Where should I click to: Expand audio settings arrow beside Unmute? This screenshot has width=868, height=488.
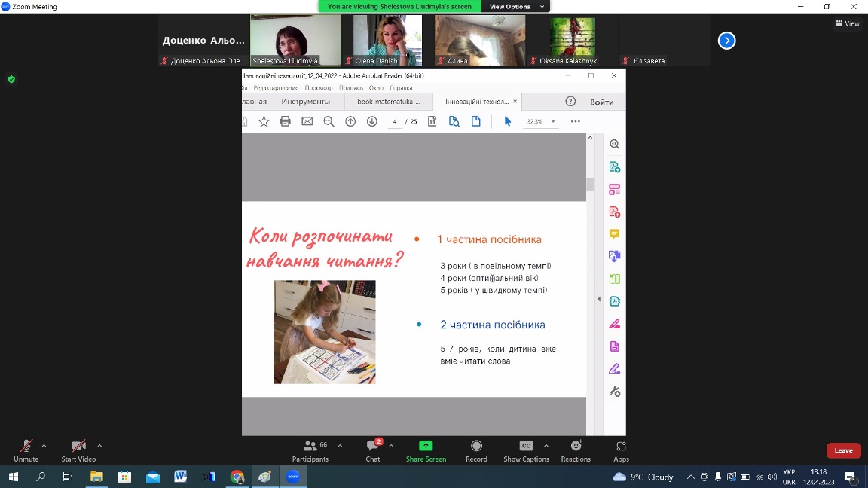[x=44, y=445]
